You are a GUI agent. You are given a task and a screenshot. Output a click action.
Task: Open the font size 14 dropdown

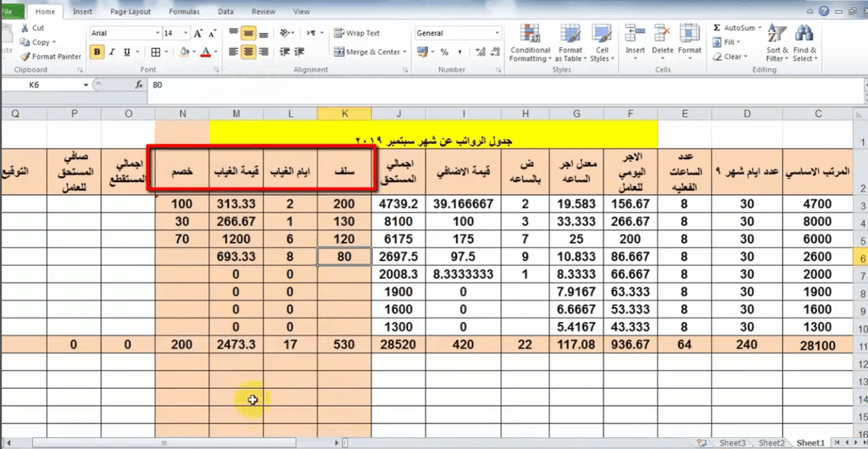[186, 33]
